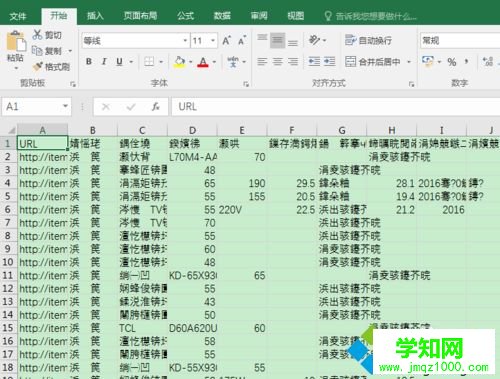500x379 pixels.
Task: Click cell D15 containing D60A620U
Action: pos(192,328)
